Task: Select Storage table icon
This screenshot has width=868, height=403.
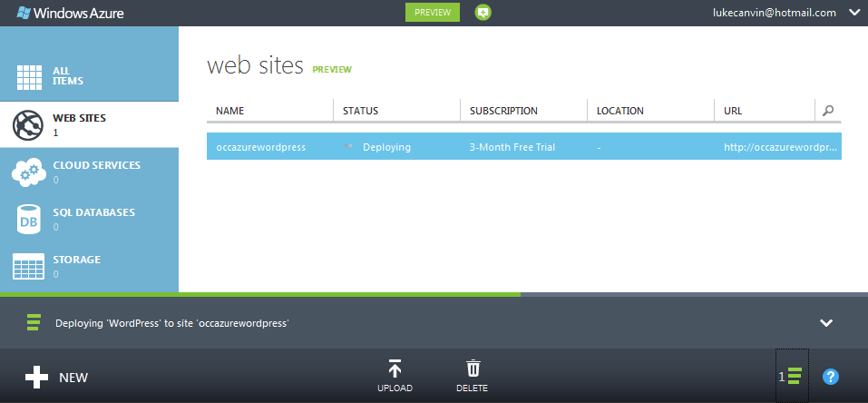Action: click(x=28, y=267)
